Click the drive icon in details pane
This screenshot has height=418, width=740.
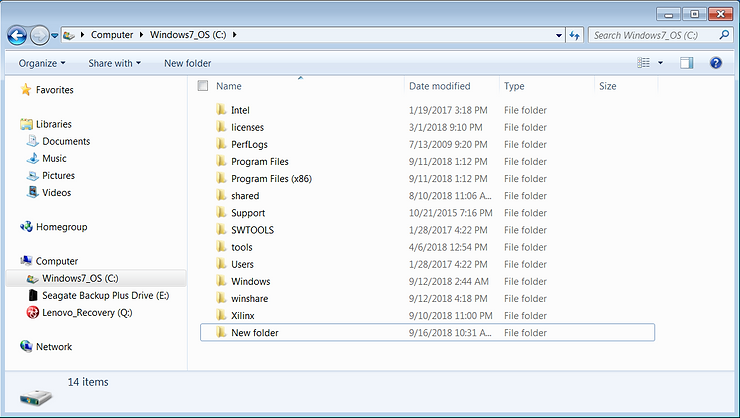pyautogui.click(x=36, y=398)
